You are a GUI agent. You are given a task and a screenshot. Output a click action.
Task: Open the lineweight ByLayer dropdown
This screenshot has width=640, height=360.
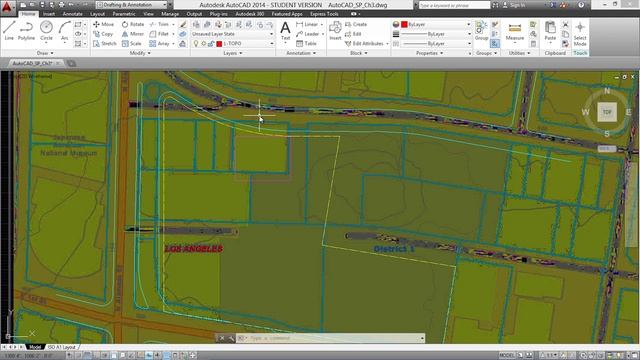(436, 34)
